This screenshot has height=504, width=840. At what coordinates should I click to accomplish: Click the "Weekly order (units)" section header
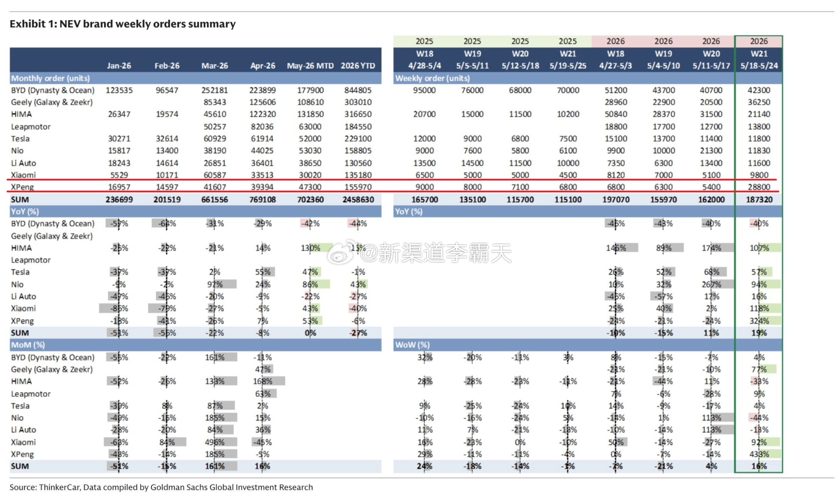click(432, 78)
